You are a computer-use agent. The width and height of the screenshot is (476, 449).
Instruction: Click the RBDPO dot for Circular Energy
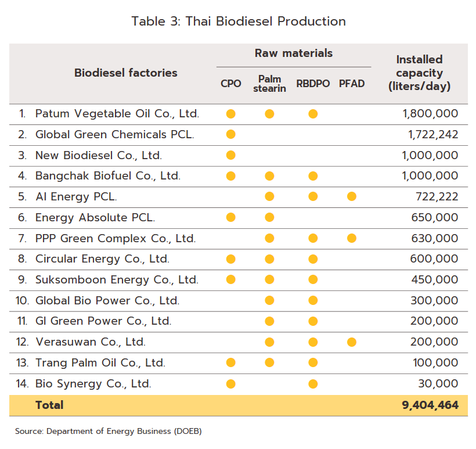313,259
